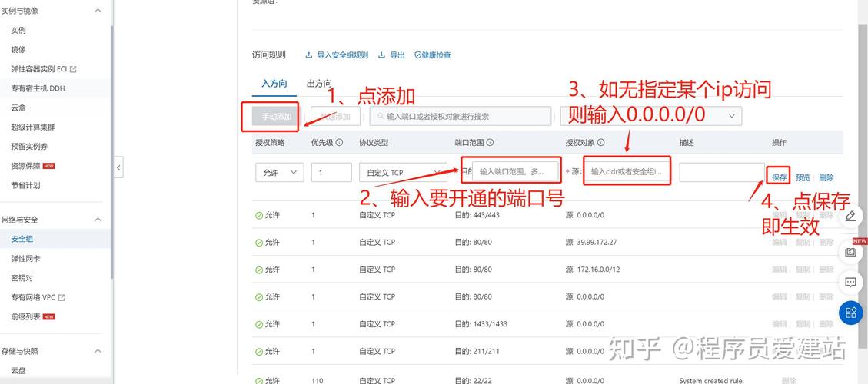This screenshot has width=868, height=384.
Task: Open the 自定义 TCP protocol type dropdown
Action: 403,173
